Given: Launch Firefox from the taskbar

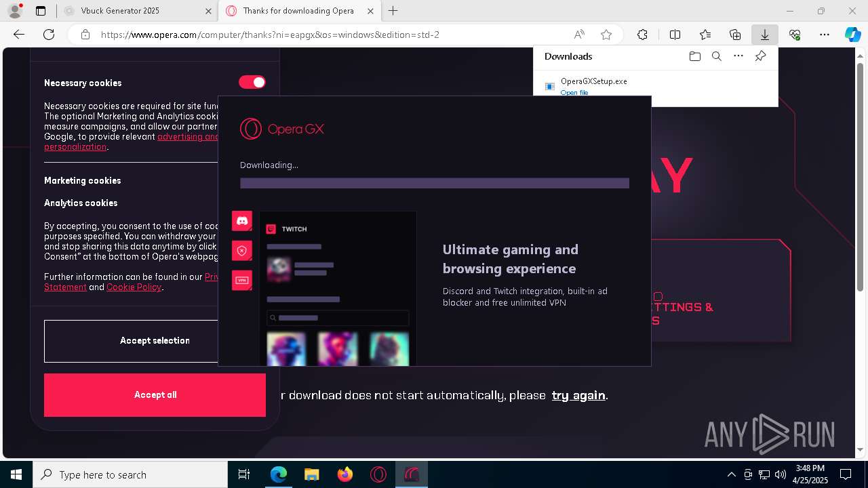Looking at the screenshot, I should [345, 474].
